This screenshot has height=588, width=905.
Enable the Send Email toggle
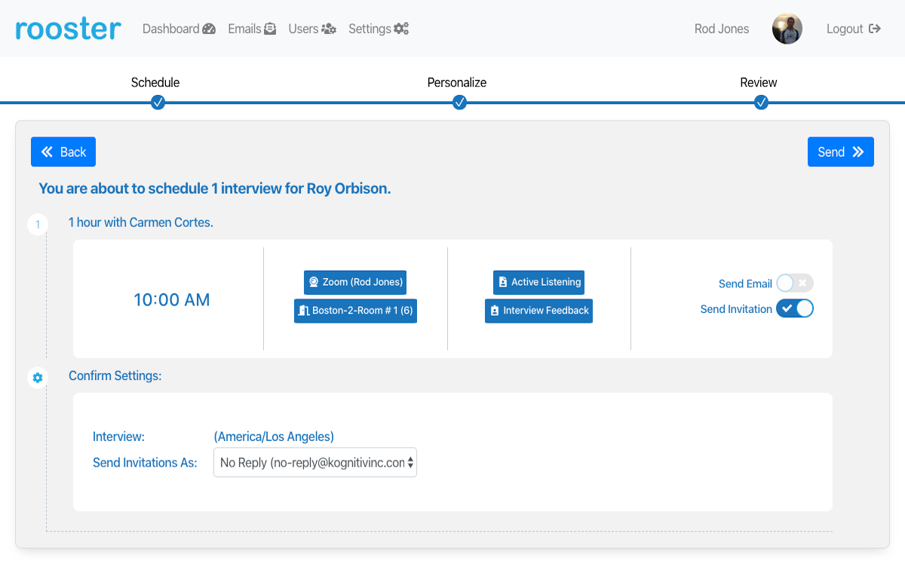pos(795,283)
